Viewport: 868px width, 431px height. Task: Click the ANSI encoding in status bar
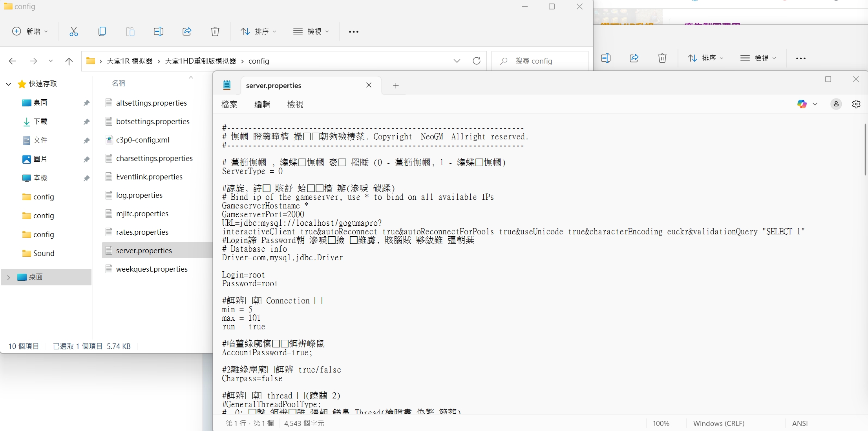coord(800,424)
